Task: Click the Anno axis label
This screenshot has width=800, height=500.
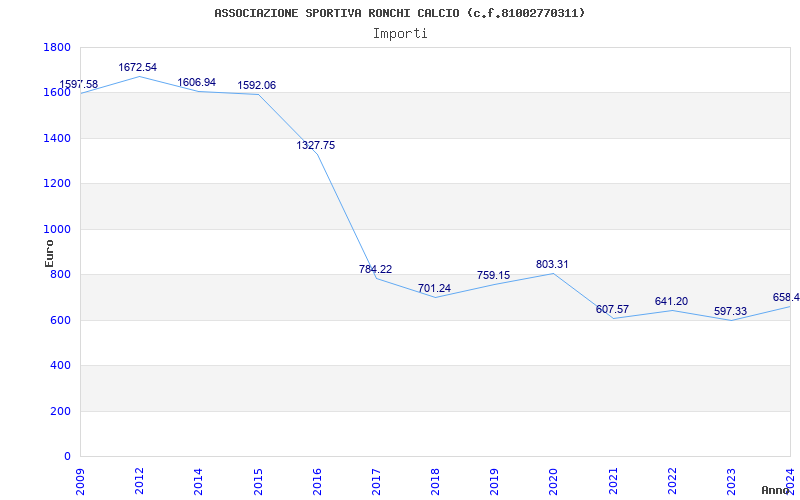Action: click(776, 490)
